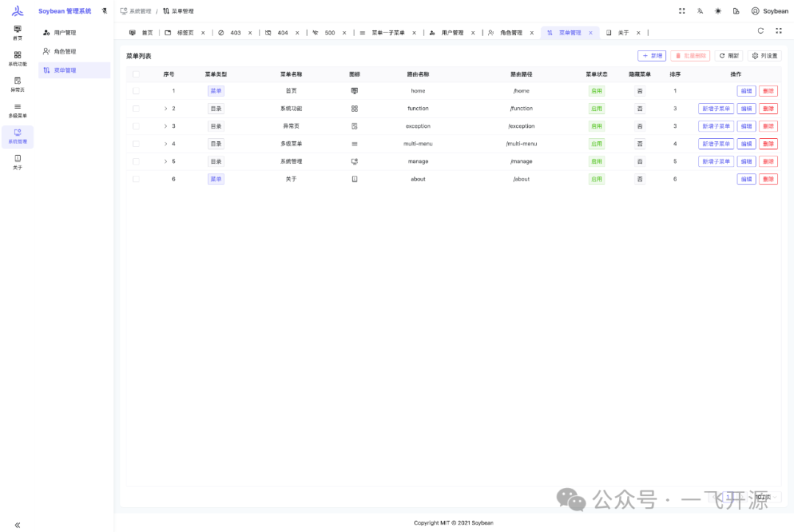Unpin the sidebar with the pin icon
Image resolution: width=794 pixels, height=532 pixels.
pos(104,11)
